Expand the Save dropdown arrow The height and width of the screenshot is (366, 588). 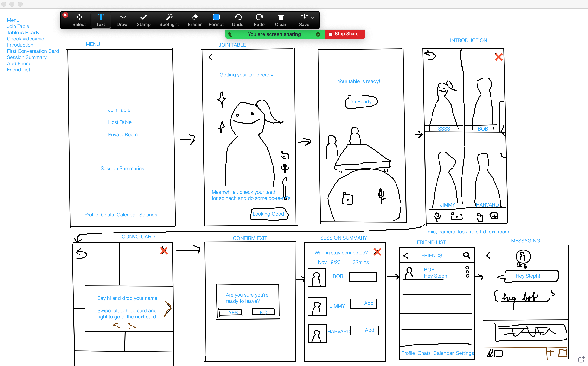[x=313, y=18]
